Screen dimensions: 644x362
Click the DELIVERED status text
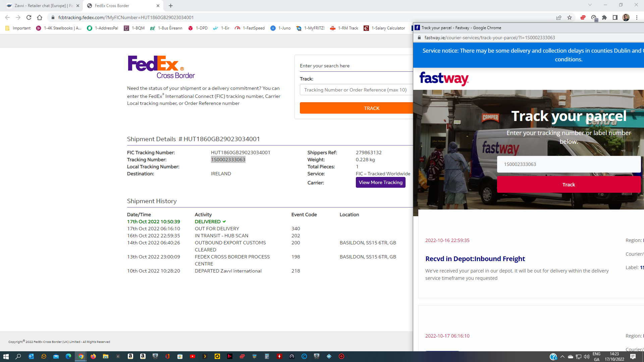tap(208, 222)
